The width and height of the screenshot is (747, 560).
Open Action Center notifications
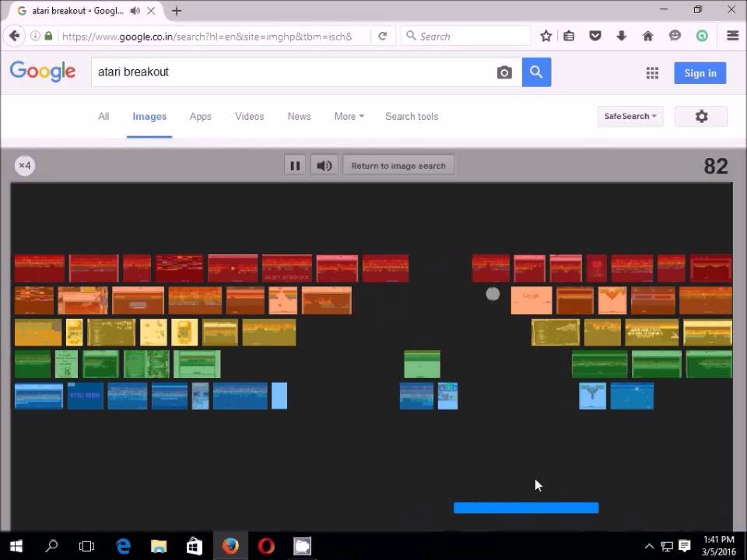[685, 546]
